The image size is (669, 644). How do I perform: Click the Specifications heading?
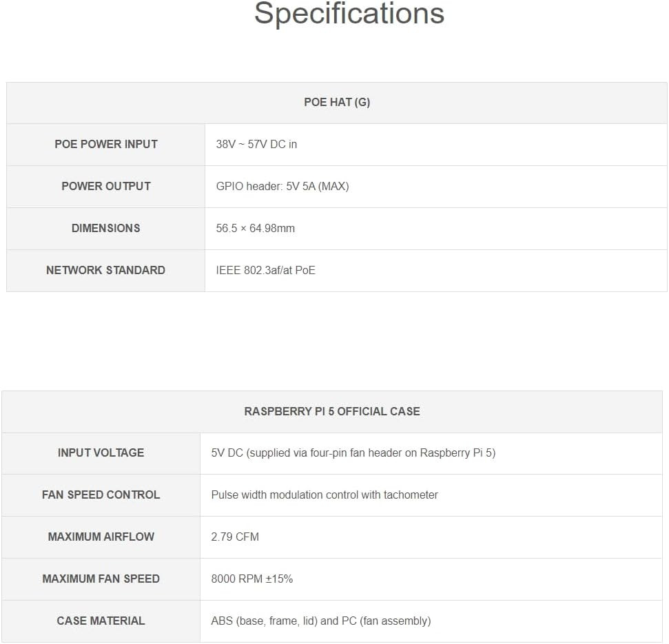click(349, 14)
